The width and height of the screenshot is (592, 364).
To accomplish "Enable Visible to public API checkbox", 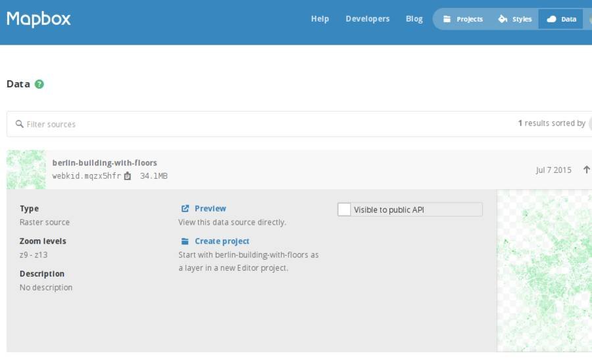I will [344, 210].
